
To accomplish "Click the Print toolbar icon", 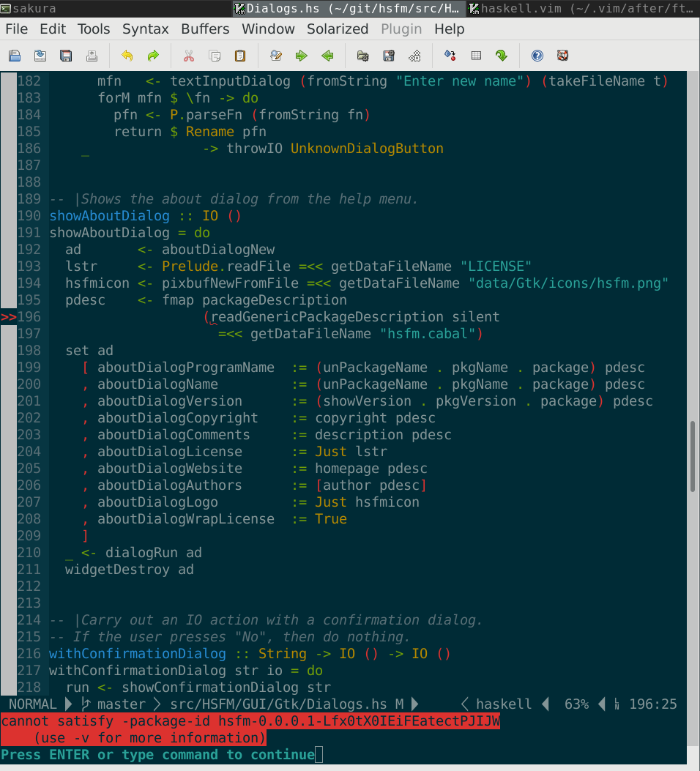I will coord(92,56).
